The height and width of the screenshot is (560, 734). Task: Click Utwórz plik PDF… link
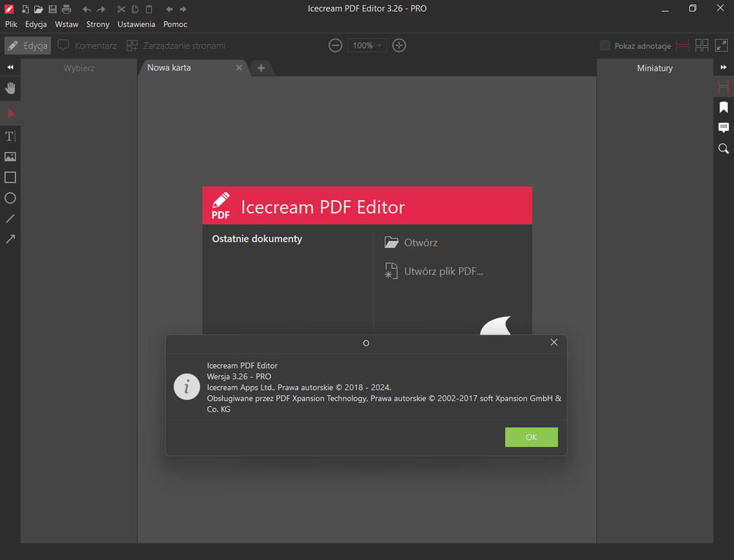(x=434, y=271)
